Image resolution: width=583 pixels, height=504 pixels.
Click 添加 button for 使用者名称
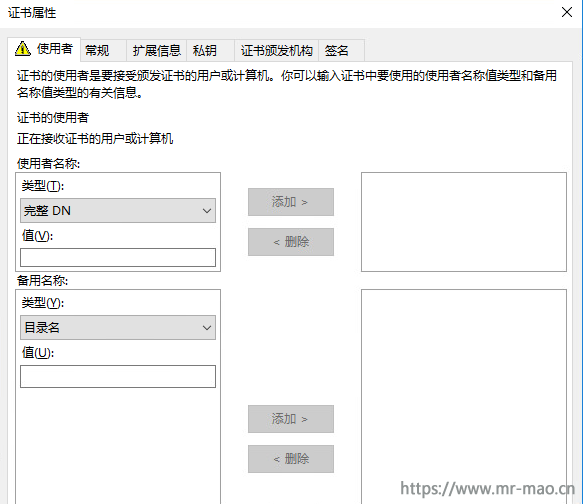coord(291,202)
